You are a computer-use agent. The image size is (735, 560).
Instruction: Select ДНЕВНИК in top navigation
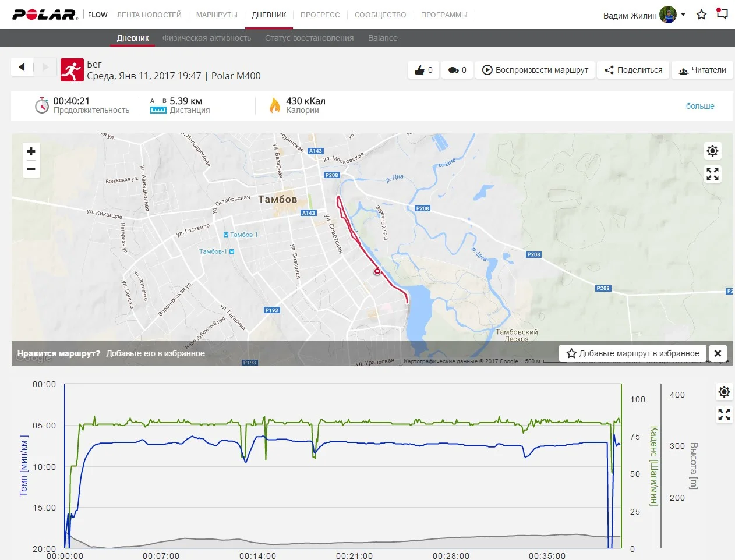coord(269,15)
